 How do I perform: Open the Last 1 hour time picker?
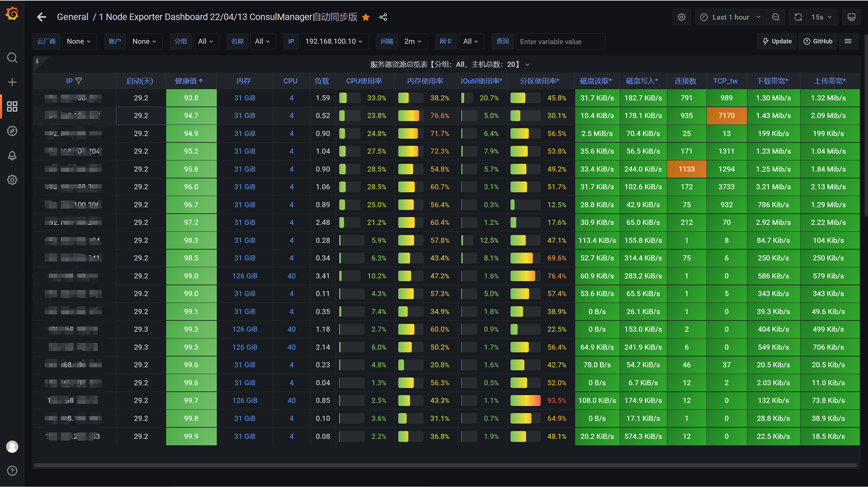(731, 17)
